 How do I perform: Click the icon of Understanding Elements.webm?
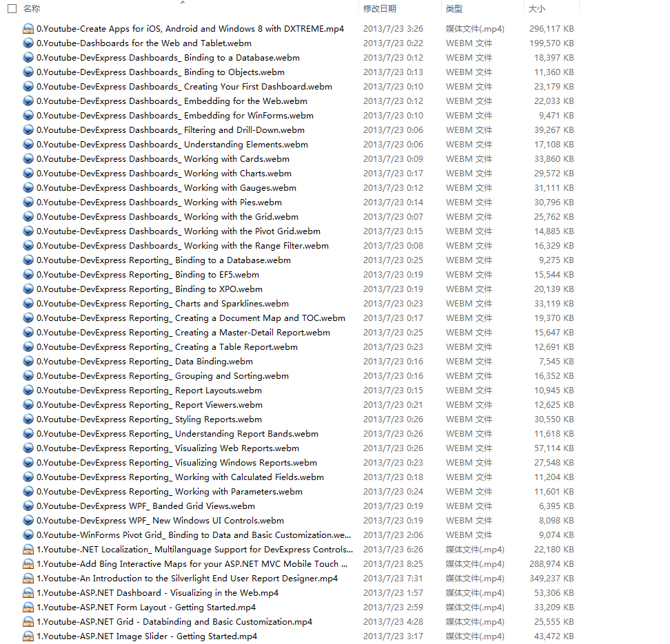tap(28, 145)
